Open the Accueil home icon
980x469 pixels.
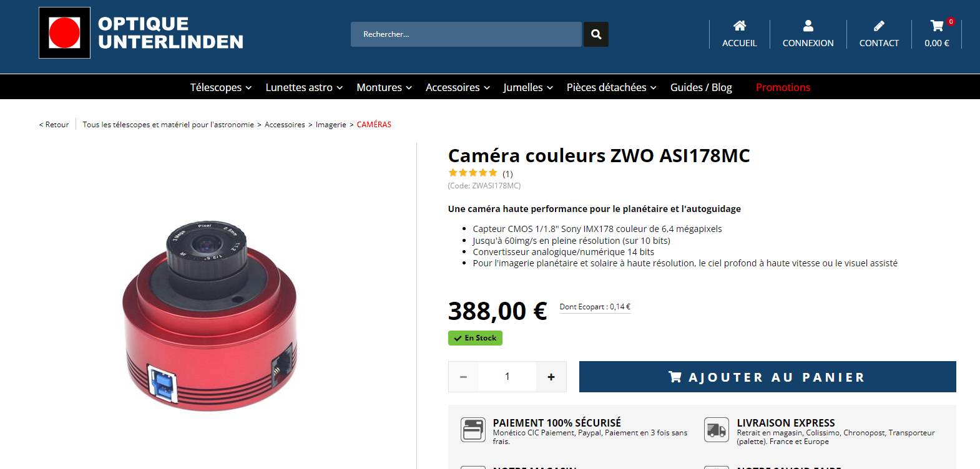[x=740, y=26]
